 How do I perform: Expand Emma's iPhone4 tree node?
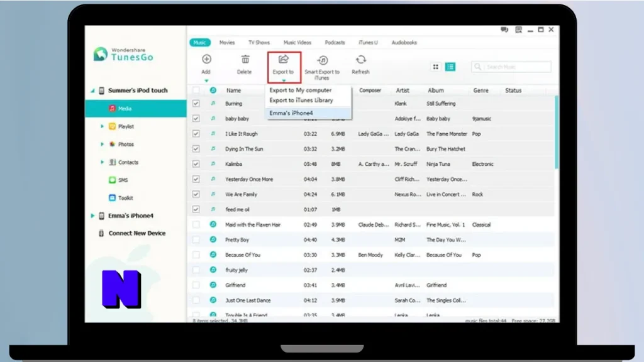tap(92, 216)
